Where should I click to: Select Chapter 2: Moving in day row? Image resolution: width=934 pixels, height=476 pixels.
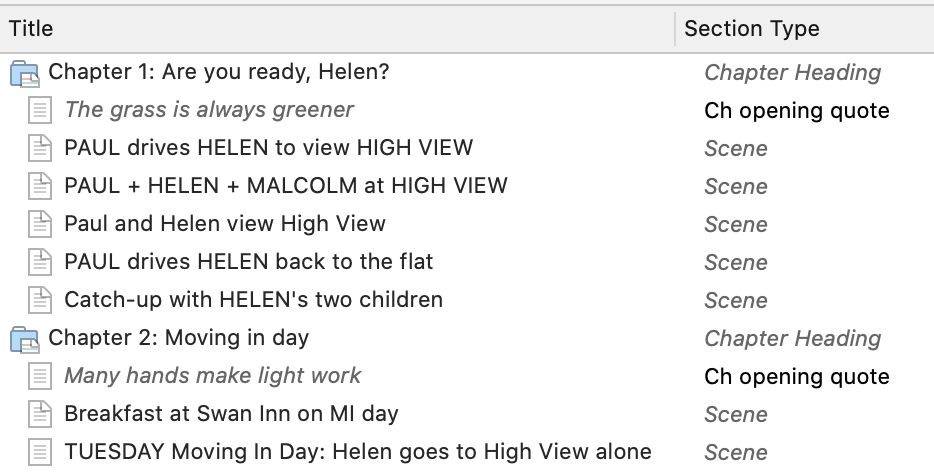[x=467, y=338]
